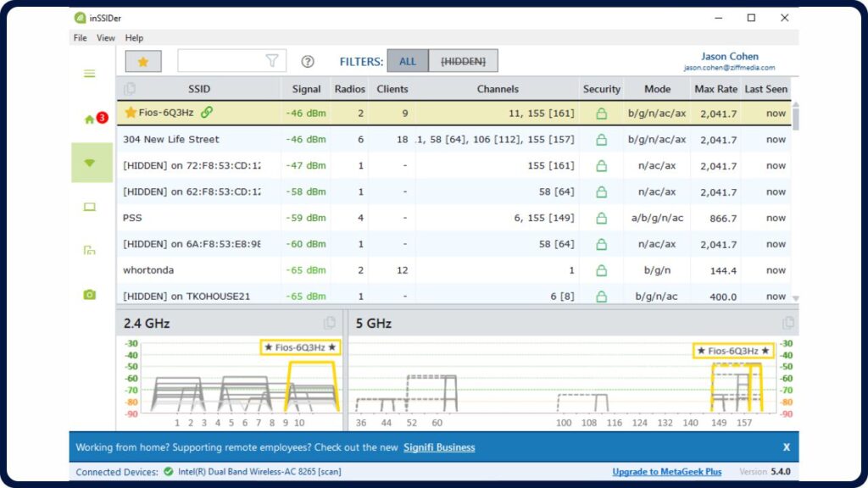Open the networks view in the sidebar

coord(91,162)
